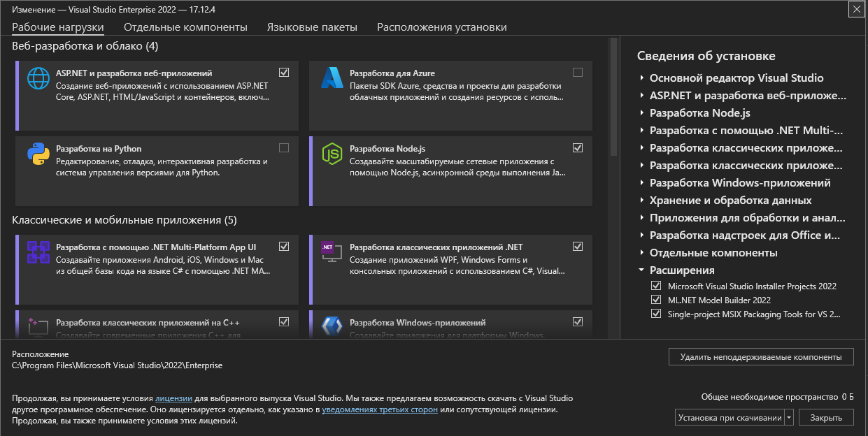Click the .NET desktop development icon
Viewport: 868px width, 436px height.
click(332, 252)
